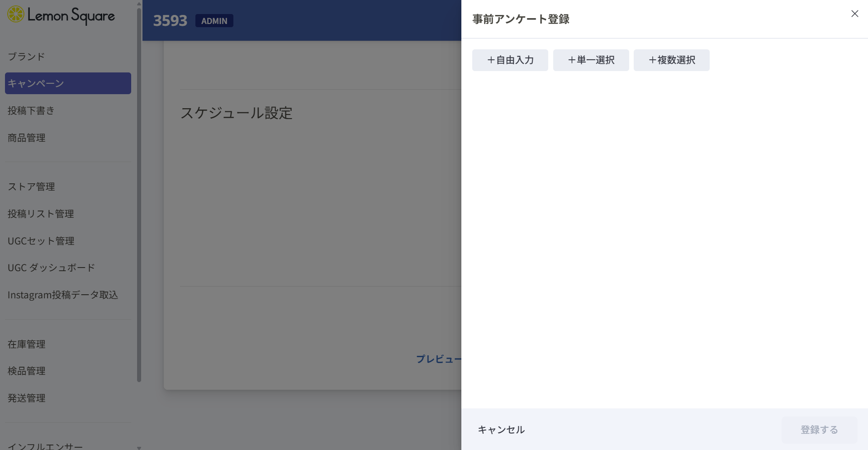Go to Instagram投稿データ取込
The width and height of the screenshot is (868, 450).
coord(62,295)
